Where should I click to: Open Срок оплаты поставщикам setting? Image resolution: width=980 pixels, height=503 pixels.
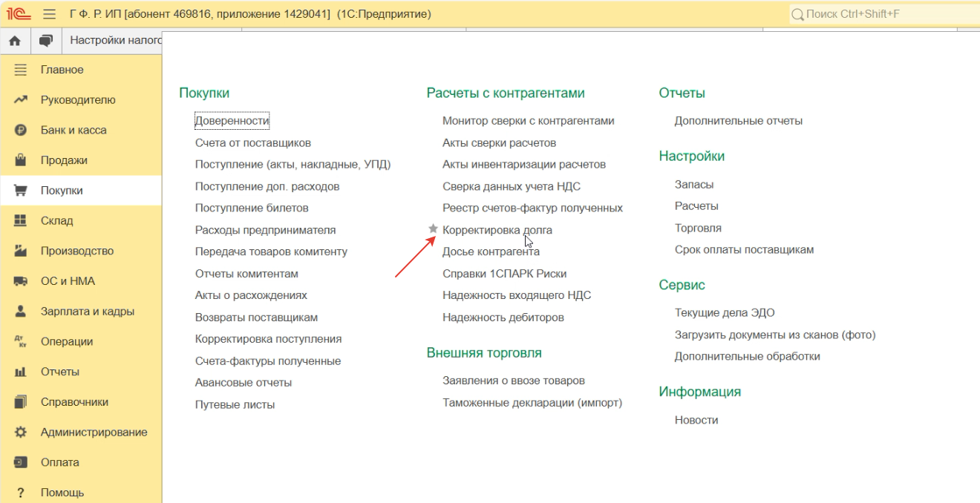[744, 249]
